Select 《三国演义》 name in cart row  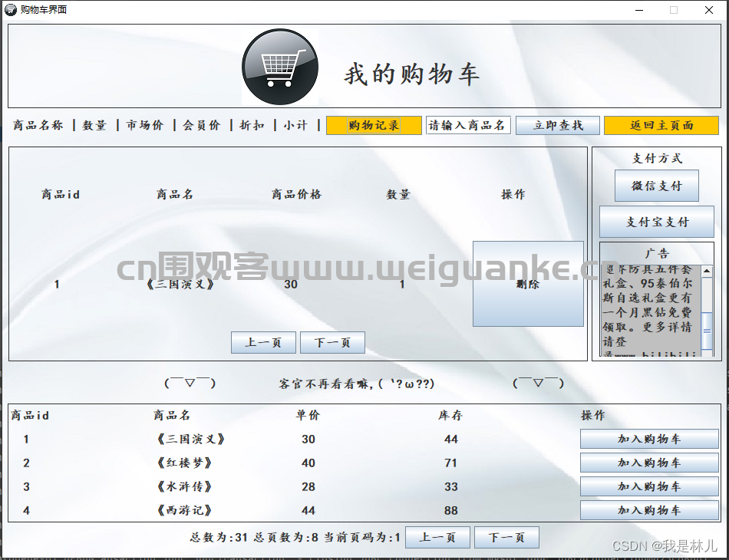[180, 284]
